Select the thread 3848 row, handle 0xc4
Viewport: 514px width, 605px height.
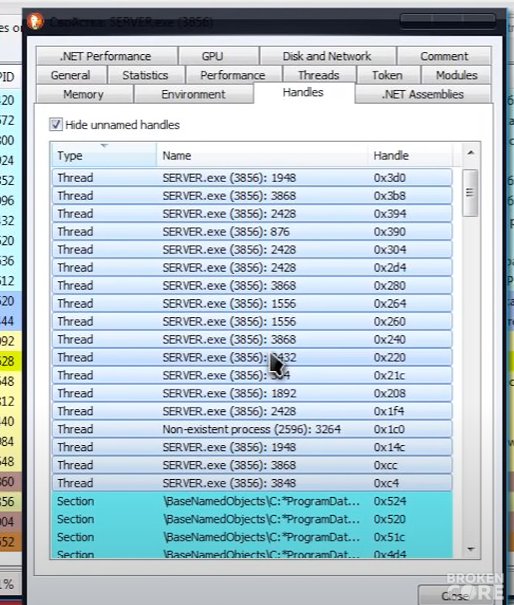point(252,483)
